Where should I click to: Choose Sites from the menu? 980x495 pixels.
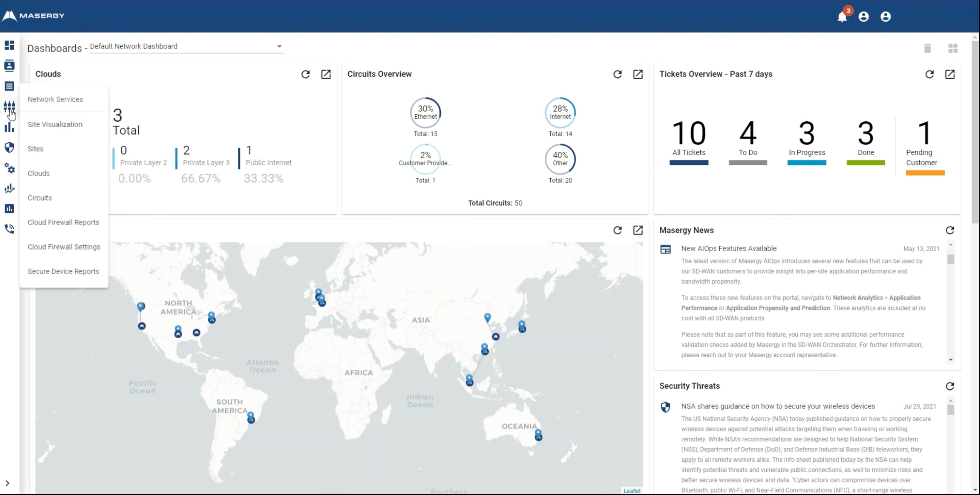(x=35, y=149)
